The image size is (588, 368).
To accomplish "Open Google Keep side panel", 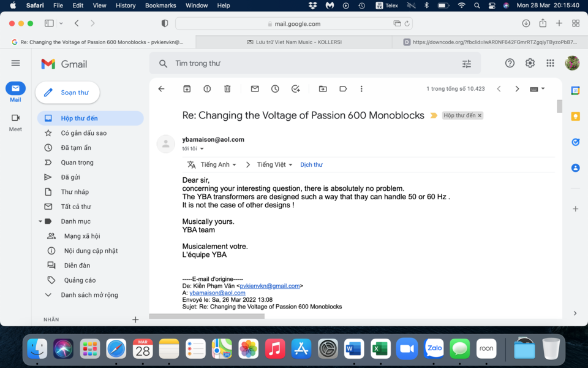I will point(575,117).
